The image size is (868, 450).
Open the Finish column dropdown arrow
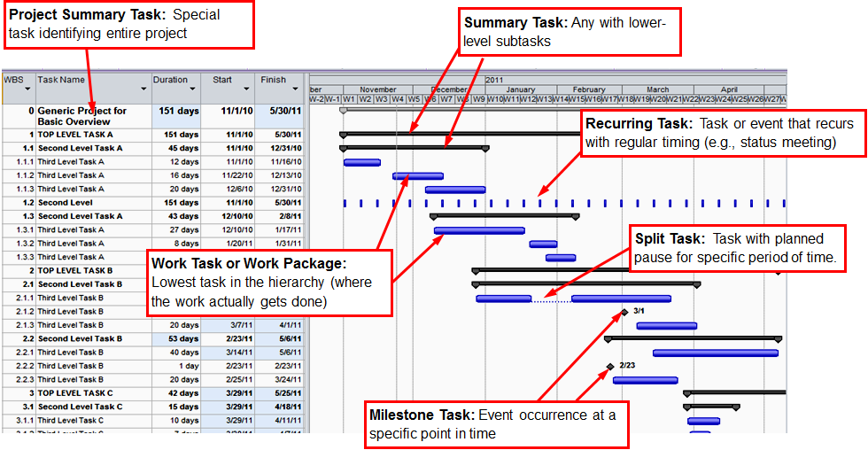(x=297, y=89)
